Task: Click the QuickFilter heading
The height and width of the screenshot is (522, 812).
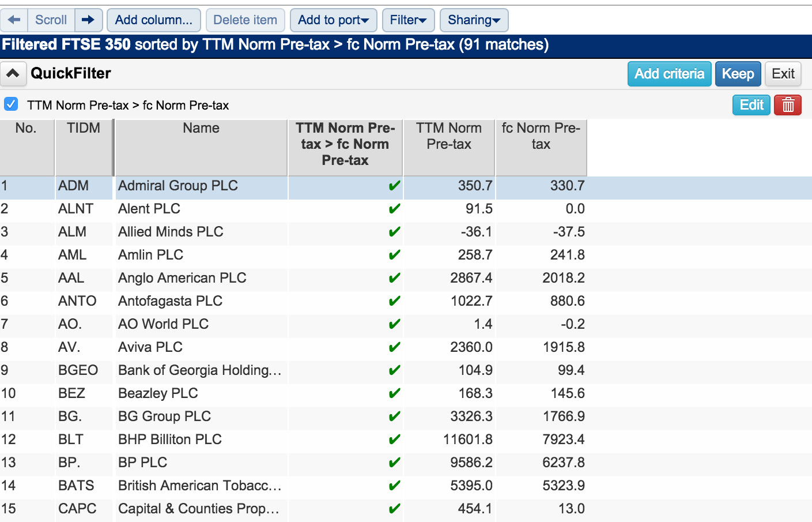Action: [71, 73]
